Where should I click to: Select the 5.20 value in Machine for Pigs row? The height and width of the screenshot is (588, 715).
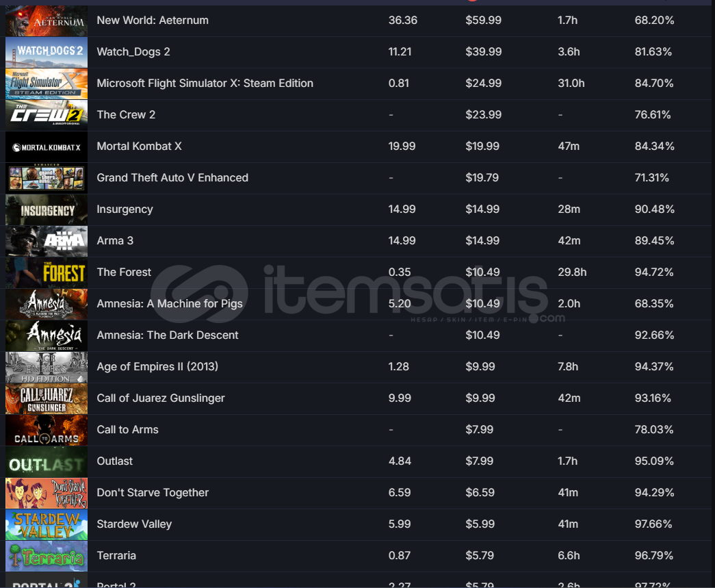400,303
